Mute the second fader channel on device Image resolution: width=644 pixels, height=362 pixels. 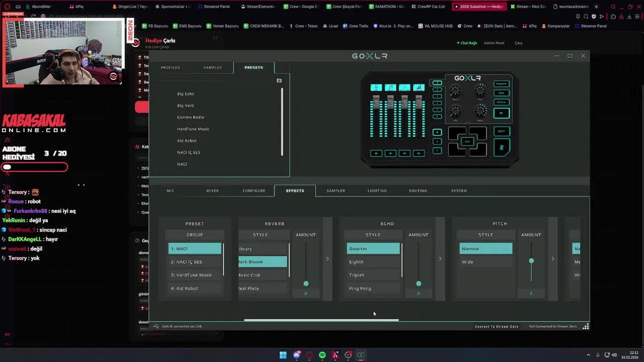coord(390,153)
